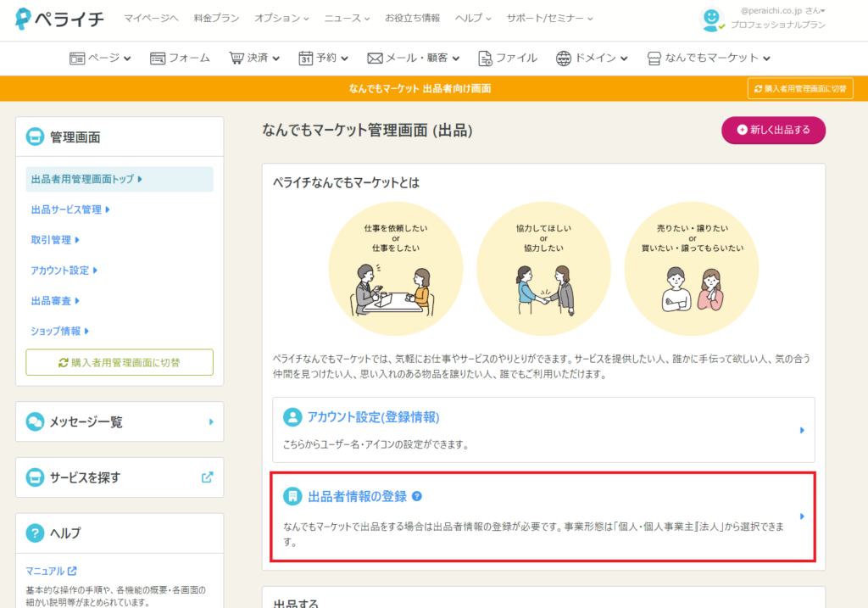Switch to buyer view via orange bar button

click(x=799, y=88)
